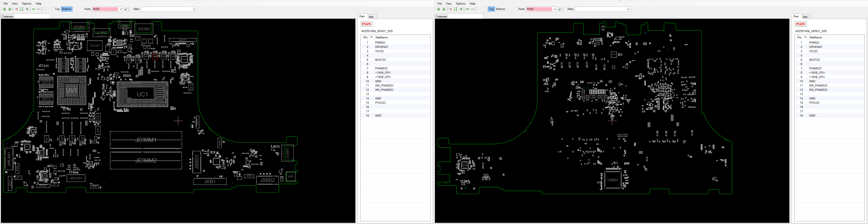This screenshot has width=868, height=224.
Task: Switch right window to Bottom layer
Action: click(501, 9)
